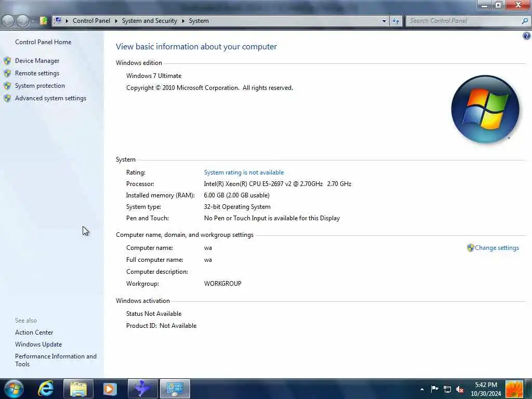Click network tray icon
This screenshot has height=399, width=532.
[447, 389]
